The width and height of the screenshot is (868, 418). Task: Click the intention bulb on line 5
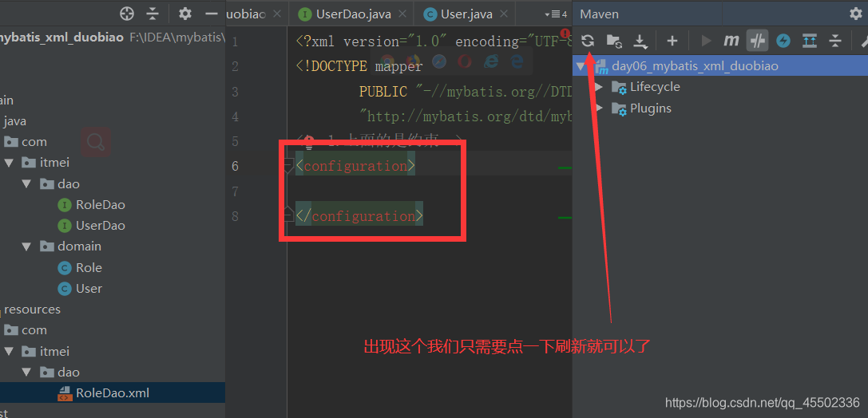click(x=309, y=141)
